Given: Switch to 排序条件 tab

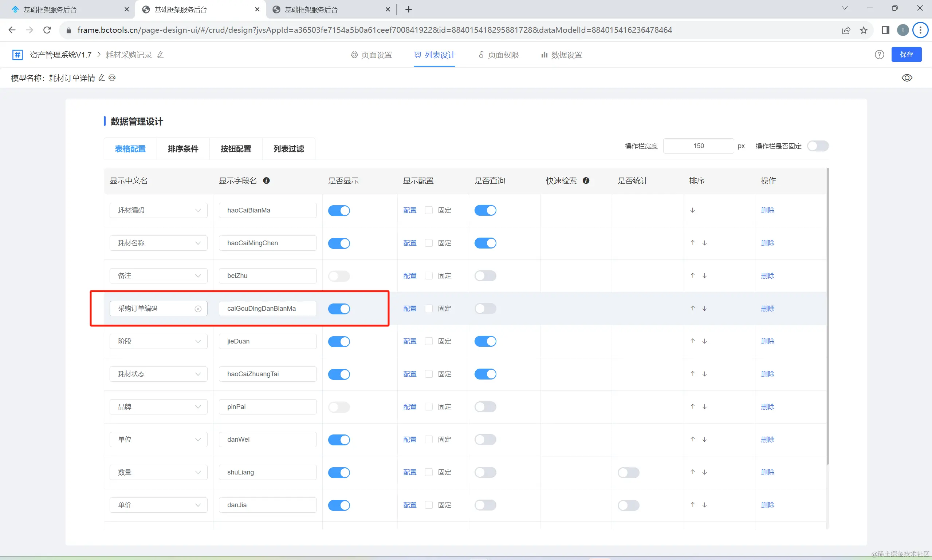Looking at the screenshot, I should pyautogui.click(x=183, y=149).
